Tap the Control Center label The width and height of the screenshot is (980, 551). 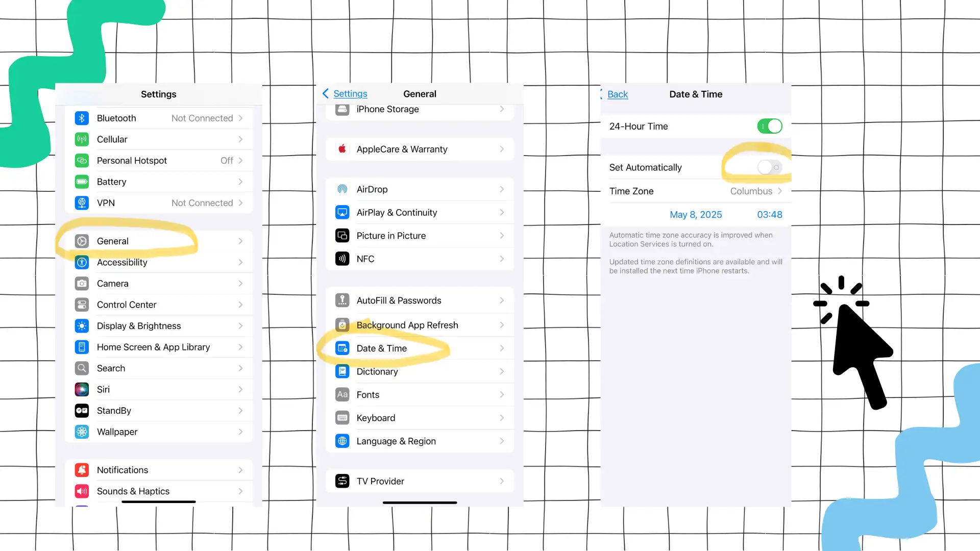pos(127,305)
